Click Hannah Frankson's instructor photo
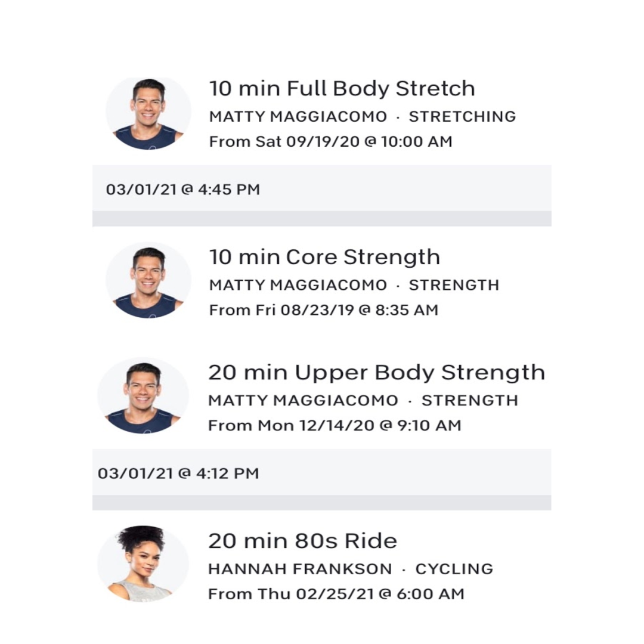 click(143, 564)
